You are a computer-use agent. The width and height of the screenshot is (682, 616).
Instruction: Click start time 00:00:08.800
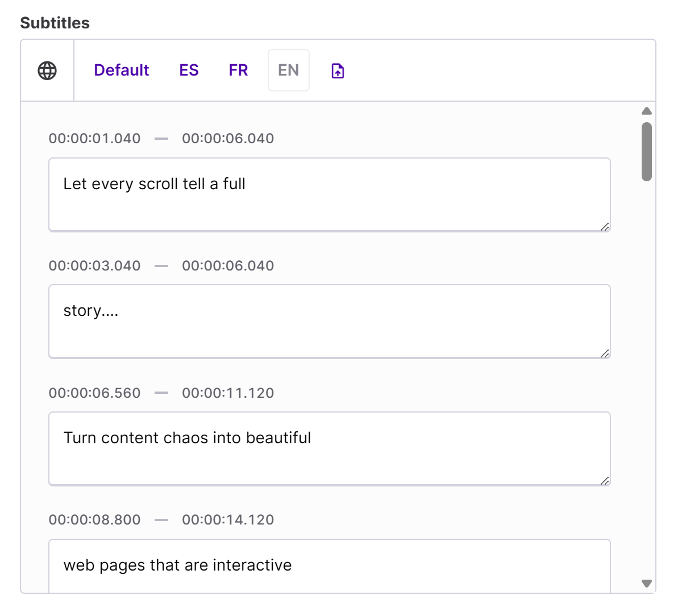(x=94, y=519)
